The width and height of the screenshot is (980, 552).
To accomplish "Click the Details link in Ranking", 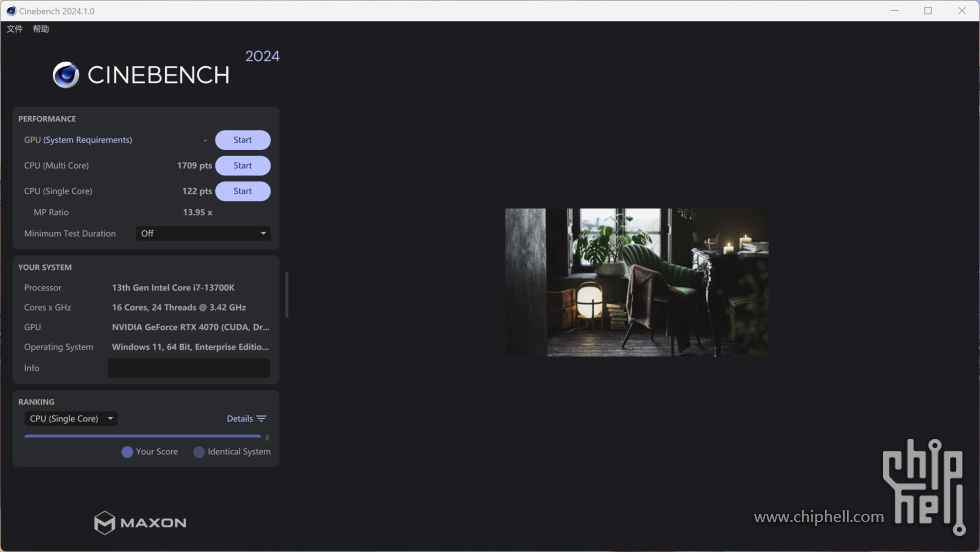I will pyautogui.click(x=240, y=419).
